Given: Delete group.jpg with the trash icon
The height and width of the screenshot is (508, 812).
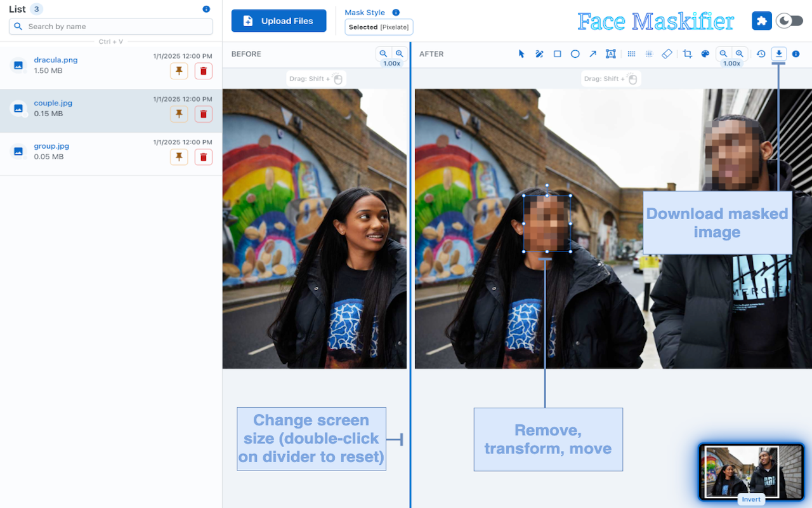Looking at the screenshot, I should pos(203,156).
